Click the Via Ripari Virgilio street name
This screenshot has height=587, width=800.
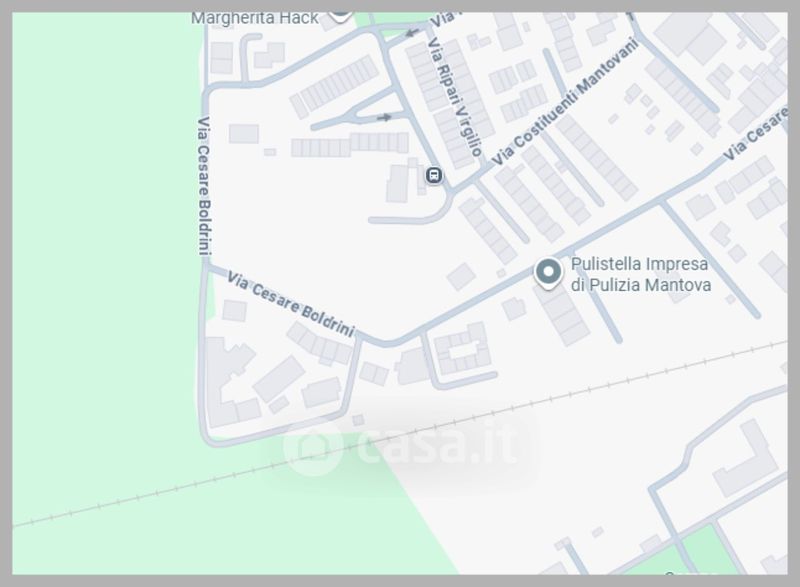coord(455,97)
